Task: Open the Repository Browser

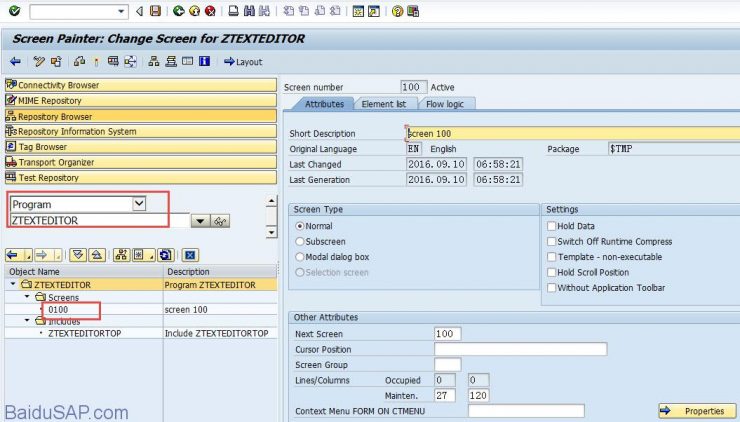Action: (x=141, y=116)
